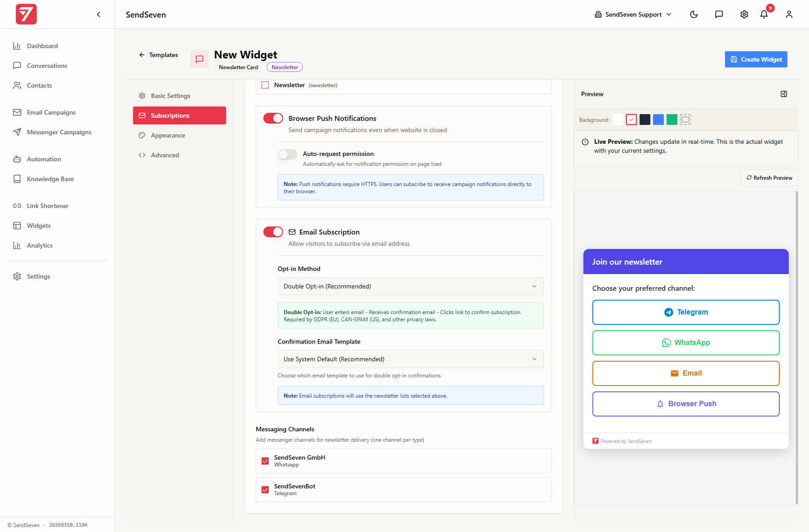Open Confirmation Email Template dropdown
The width and height of the screenshot is (809, 532).
coord(411,359)
